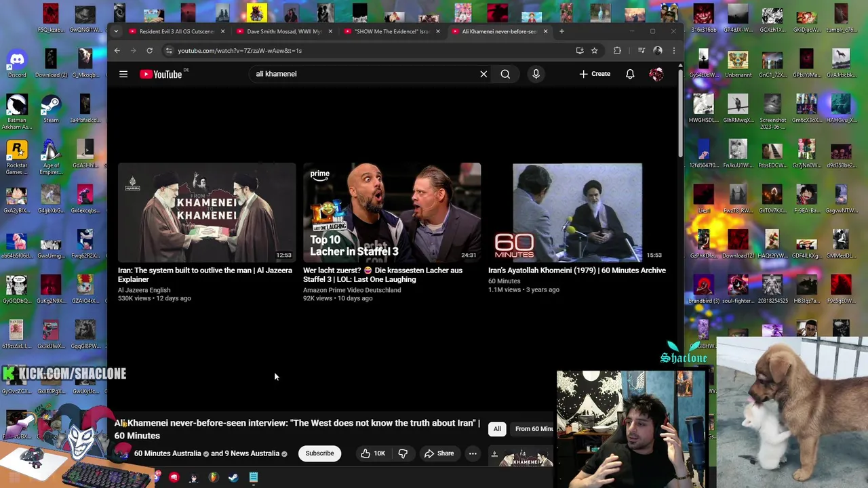Open Chrome three-dot menu

[673, 50]
